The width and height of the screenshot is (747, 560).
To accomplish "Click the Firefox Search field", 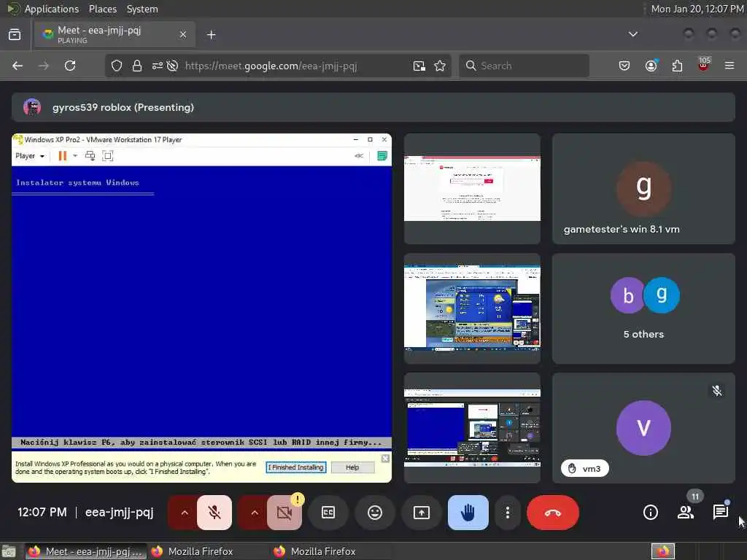I will pos(524,66).
